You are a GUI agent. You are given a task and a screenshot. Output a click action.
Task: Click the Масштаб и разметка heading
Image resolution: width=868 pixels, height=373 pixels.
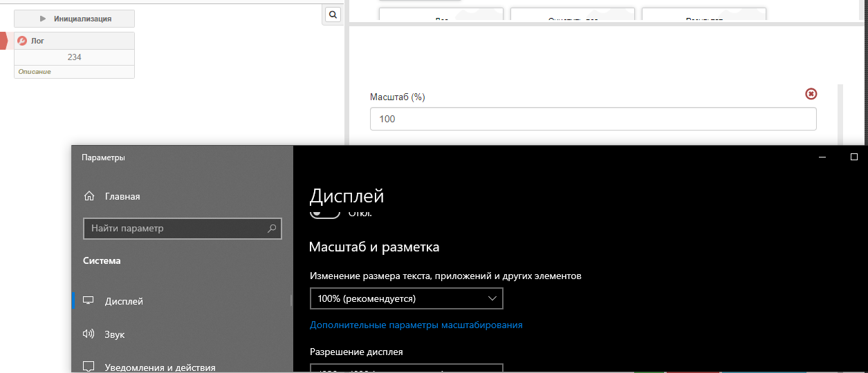[x=374, y=247]
